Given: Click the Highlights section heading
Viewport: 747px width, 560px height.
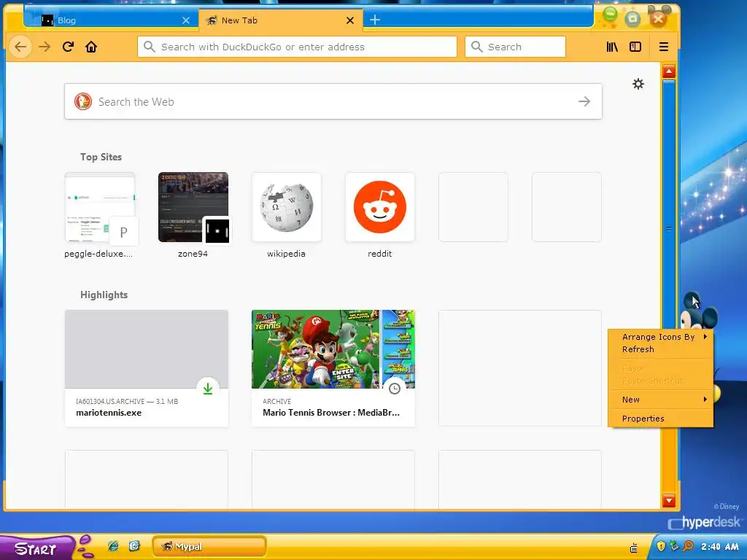Looking at the screenshot, I should tap(104, 295).
